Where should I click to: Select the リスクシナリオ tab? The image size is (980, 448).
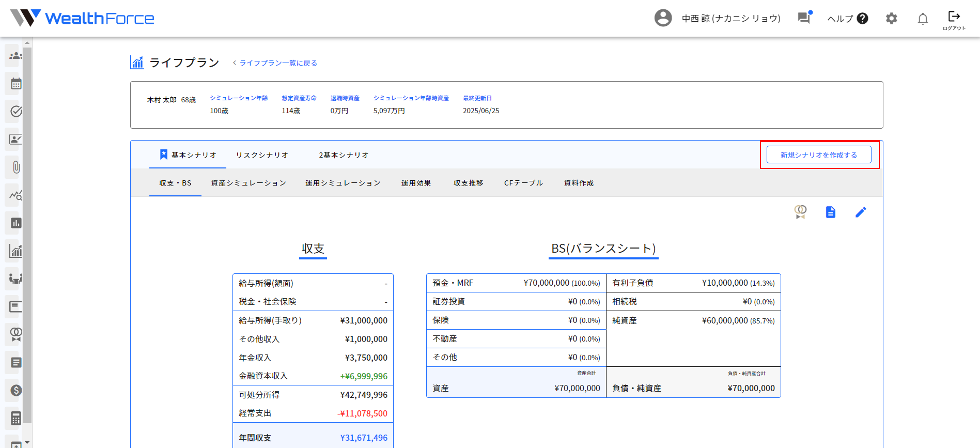(262, 155)
